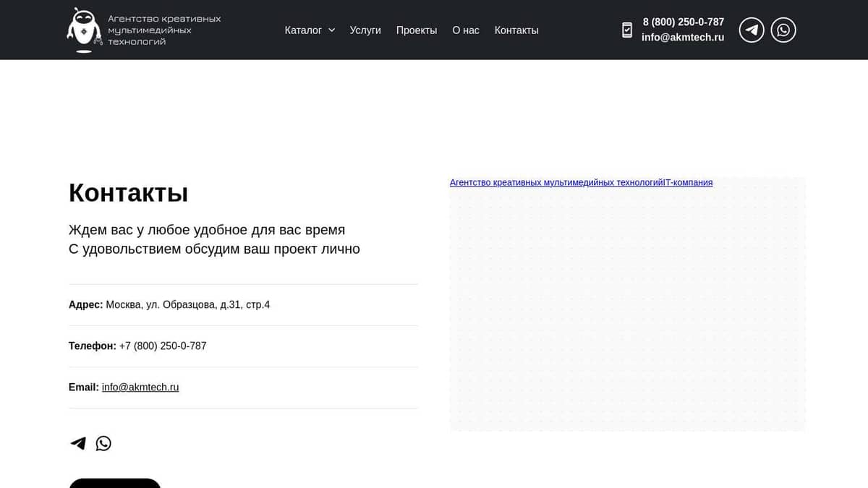This screenshot has height=488, width=868.
Task: Click the line Ждем вас у любое удобное время
Action: coord(207,230)
